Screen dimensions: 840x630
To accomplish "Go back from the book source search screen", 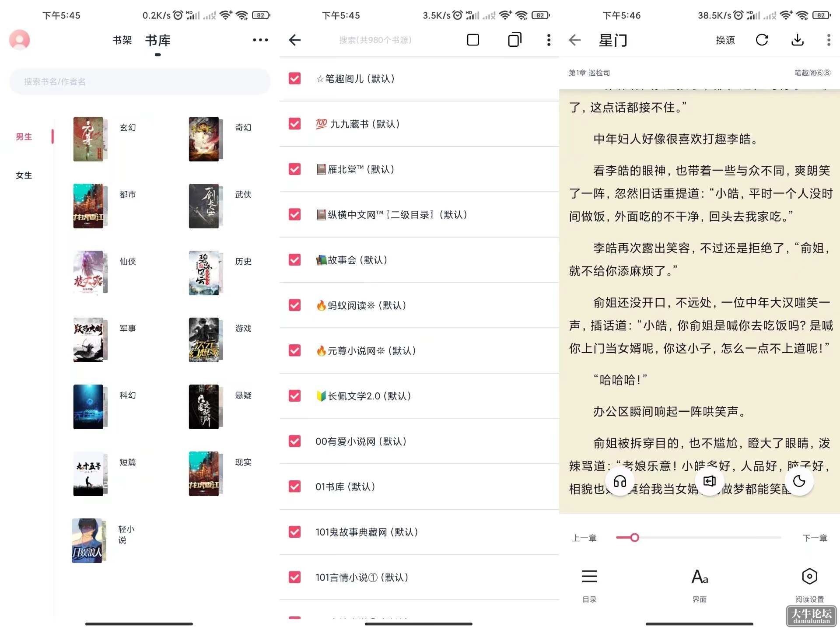I will pos(295,40).
